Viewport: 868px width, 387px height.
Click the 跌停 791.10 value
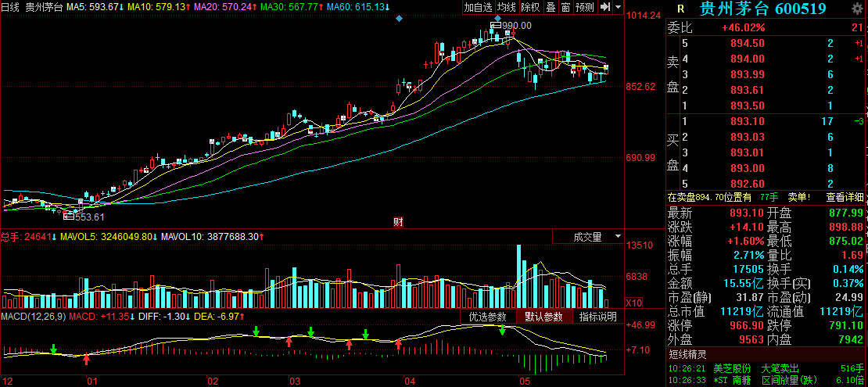tap(846, 325)
